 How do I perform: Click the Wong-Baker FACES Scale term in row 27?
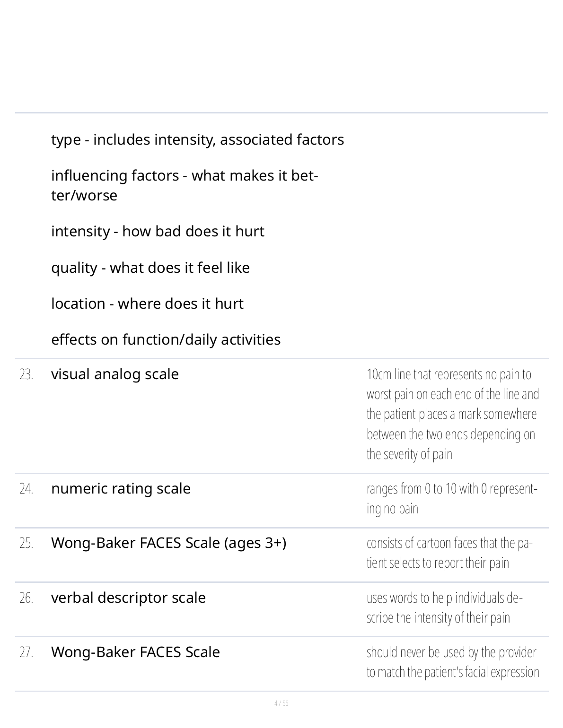135,652
